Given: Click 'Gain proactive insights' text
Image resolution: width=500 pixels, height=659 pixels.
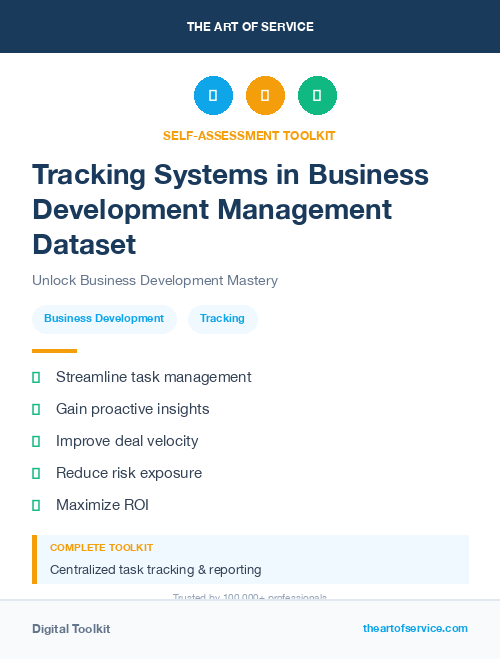Looking at the screenshot, I should coord(133,409).
